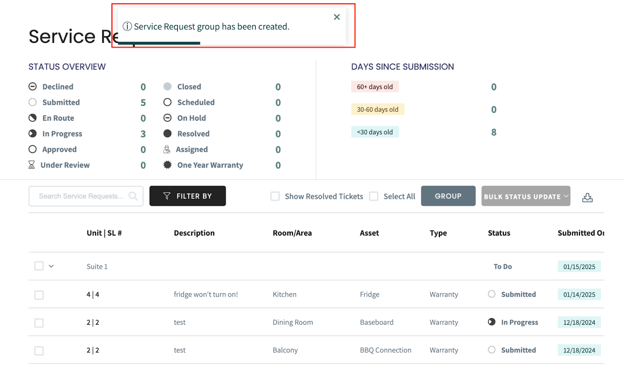
Task: Click the Closed status label
Action: [189, 86]
